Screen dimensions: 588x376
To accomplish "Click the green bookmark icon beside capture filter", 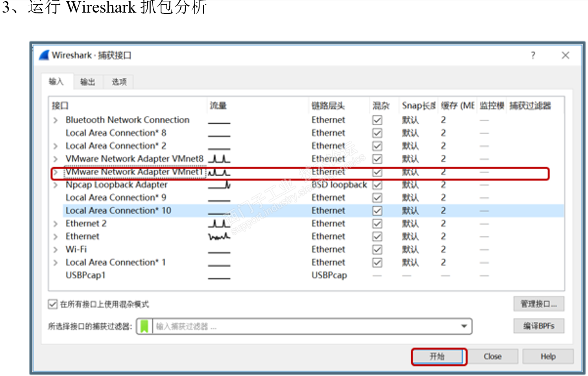I will tap(144, 326).
